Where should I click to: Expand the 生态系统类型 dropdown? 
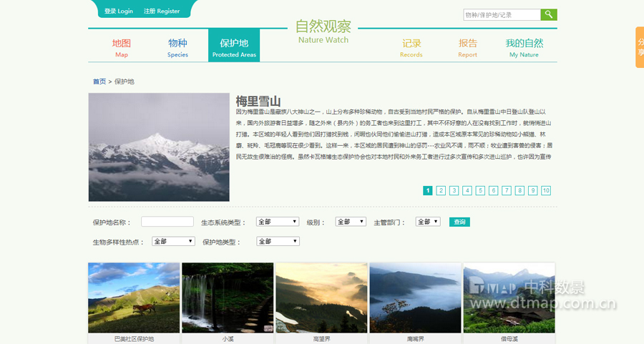[x=277, y=222]
